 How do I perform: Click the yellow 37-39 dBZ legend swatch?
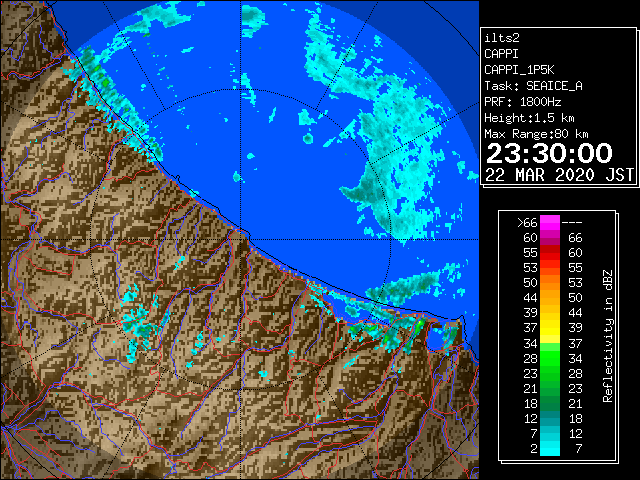coord(550,328)
